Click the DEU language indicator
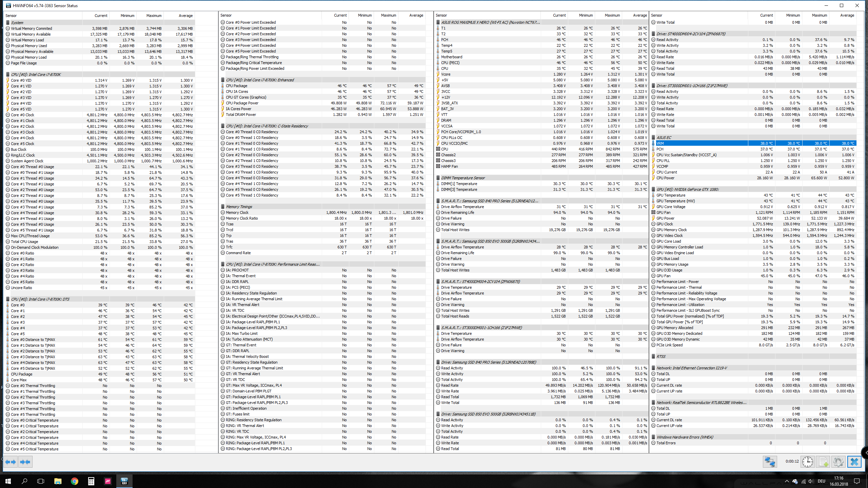The width and height of the screenshot is (868, 488). point(821,481)
